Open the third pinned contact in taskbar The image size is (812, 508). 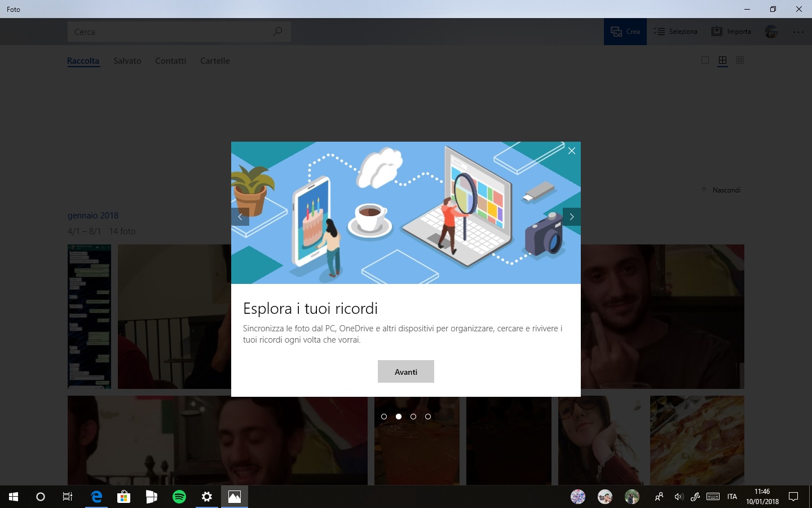(x=632, y=497)
